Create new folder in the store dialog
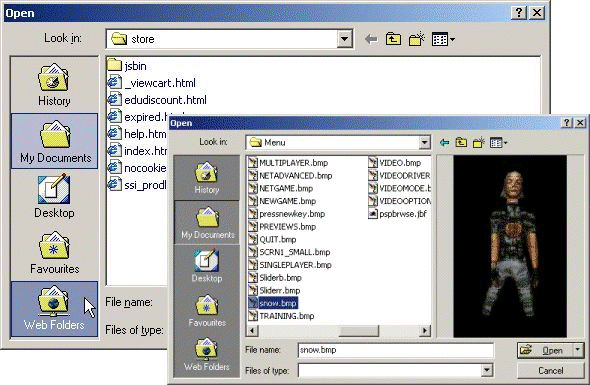The image size is (590, 385). coord(417,39)
